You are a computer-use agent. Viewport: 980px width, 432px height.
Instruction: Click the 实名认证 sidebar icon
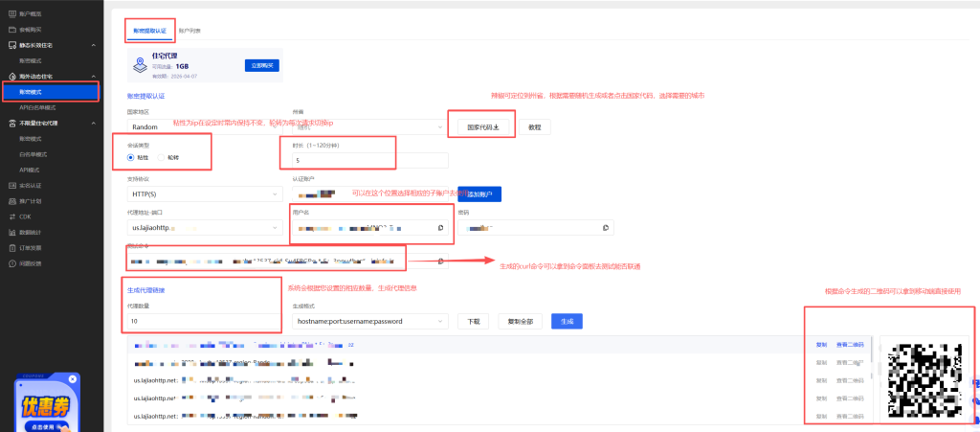(12, 186)
